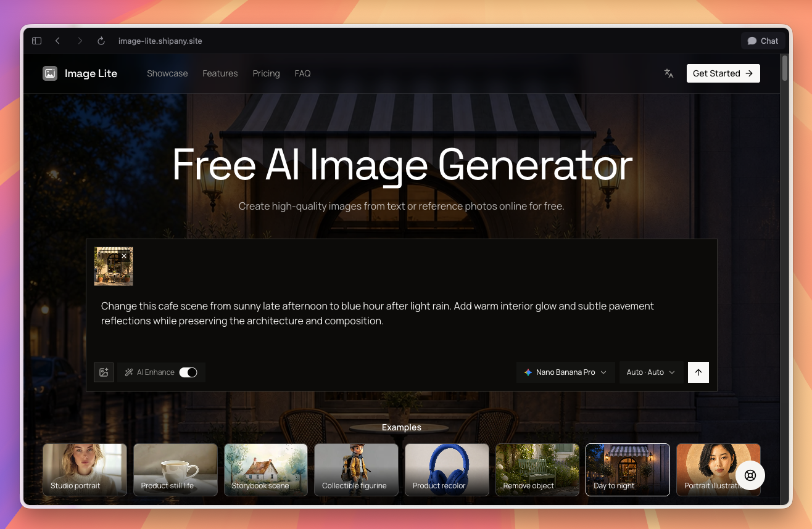Image resolution: width=812 pixels, height=529 pixels.
Task: Select the Collectible figurine example
Action: [356, 470]
